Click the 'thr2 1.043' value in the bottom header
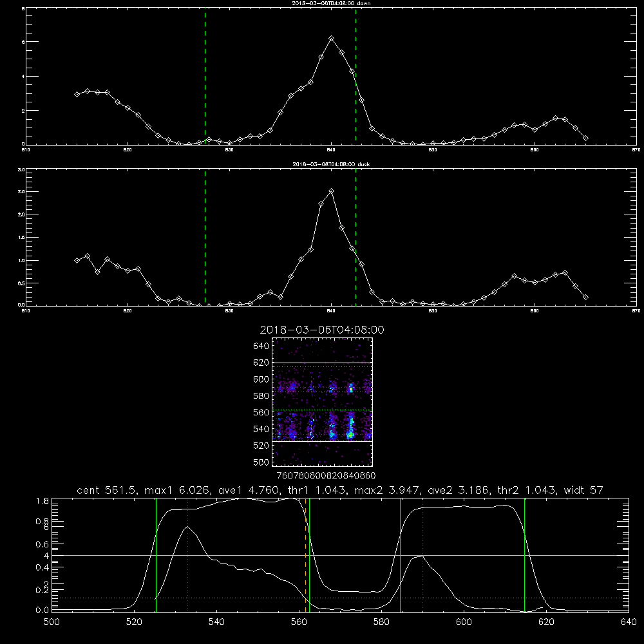The image size is (644, 644). (527, 490)
